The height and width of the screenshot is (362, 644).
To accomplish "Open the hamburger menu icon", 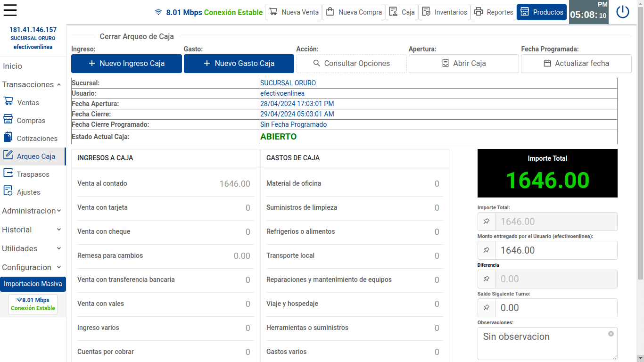I will click(x=10, y=10).
